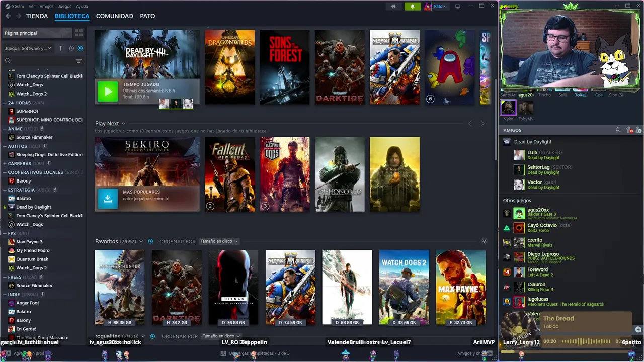
Task: Switch to Big Picture mode icon
Action: click(x=457, y=6)
